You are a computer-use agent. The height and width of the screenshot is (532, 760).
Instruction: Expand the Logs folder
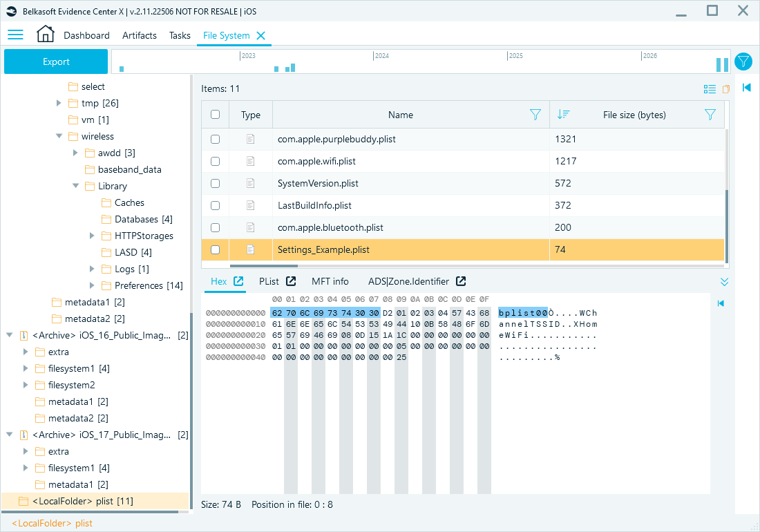92,269
